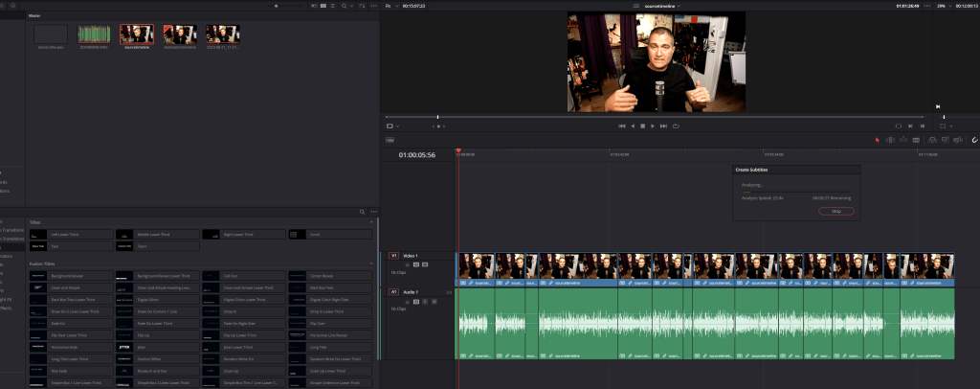Click the jog wheel dot control
980x389 pixels.
438,126
